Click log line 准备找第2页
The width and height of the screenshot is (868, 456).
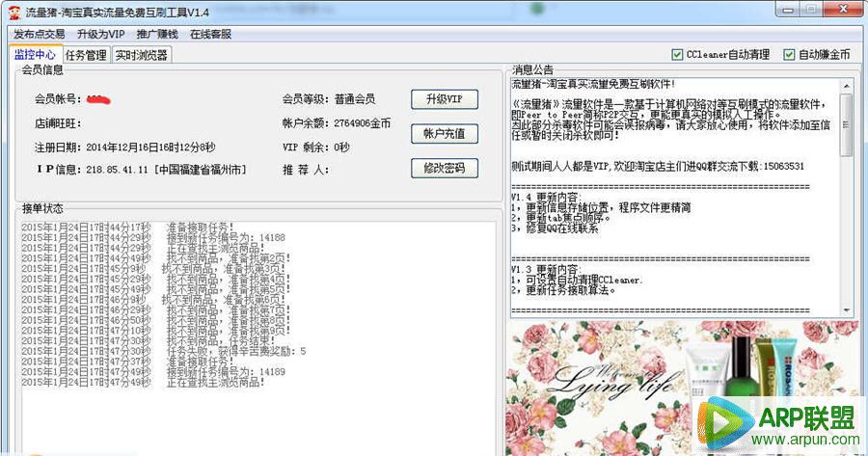(156, 257)
